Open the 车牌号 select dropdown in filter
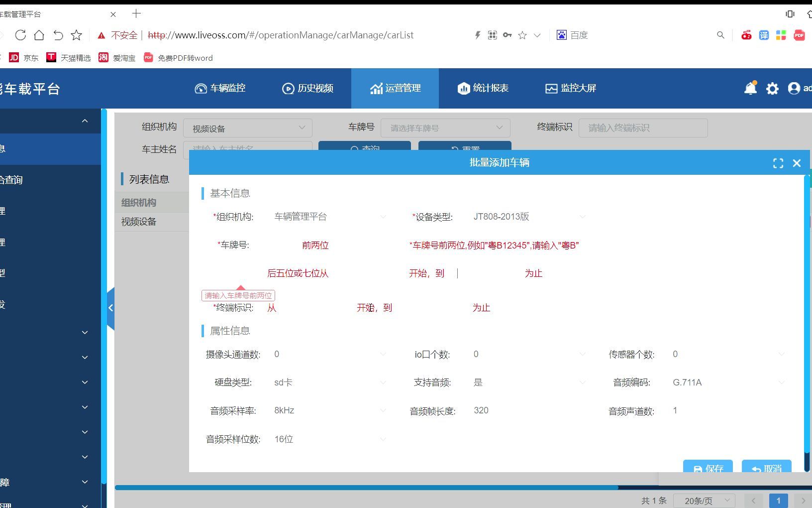 445,128
